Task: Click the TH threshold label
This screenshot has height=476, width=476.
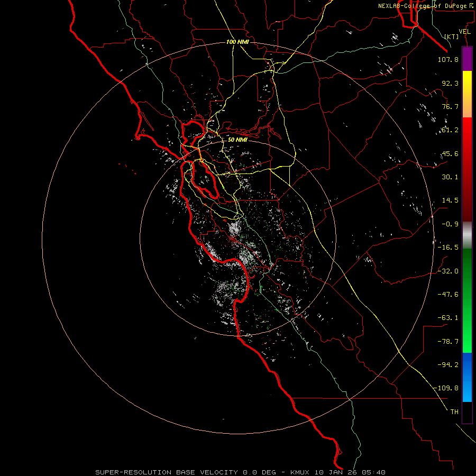Action: click(454, 412)
